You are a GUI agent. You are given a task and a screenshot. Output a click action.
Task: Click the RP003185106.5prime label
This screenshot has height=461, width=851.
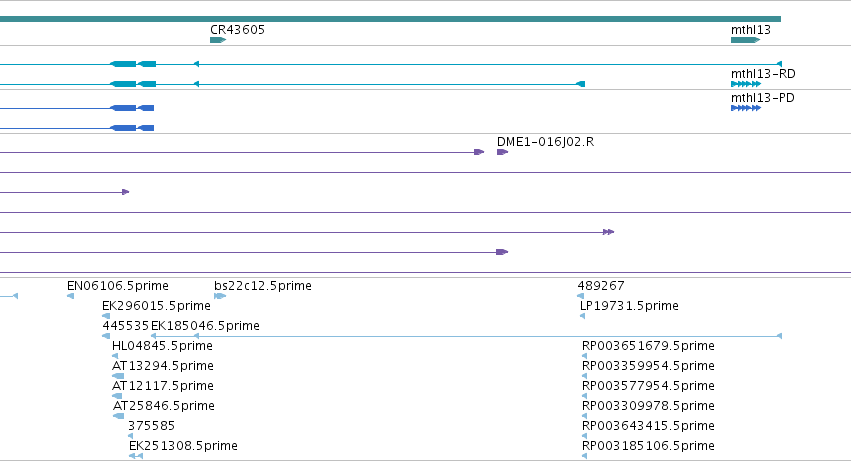648,446
